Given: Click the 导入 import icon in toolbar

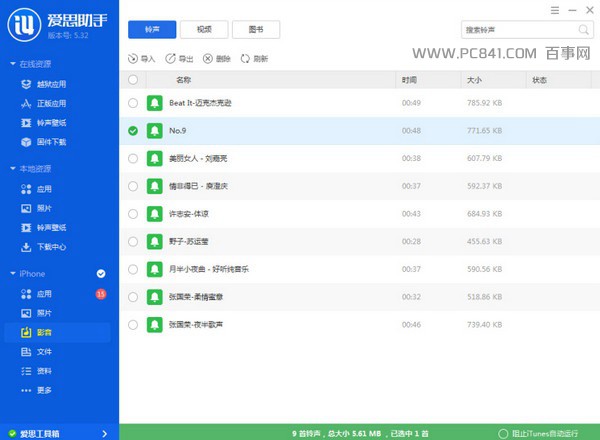Looking at the screenshot, I should (134, 59).
